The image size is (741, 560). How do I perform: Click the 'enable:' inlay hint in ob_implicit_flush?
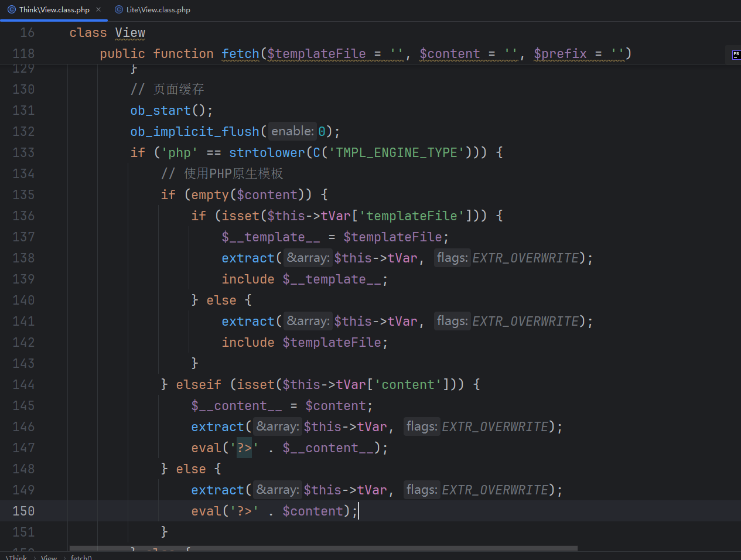pyautogui.click(x=292, y=131)
